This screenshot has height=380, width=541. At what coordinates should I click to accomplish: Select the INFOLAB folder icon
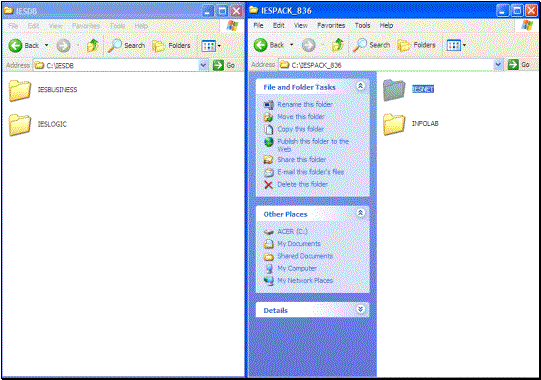[x=394, y=124]
